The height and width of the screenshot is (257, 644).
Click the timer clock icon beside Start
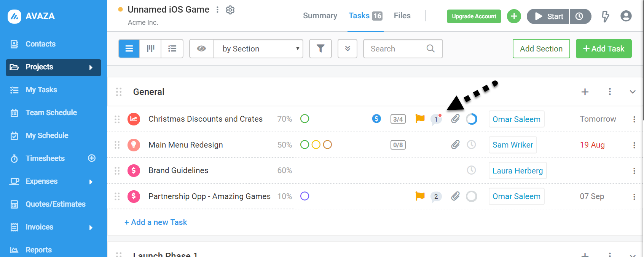tap(580, 16)
